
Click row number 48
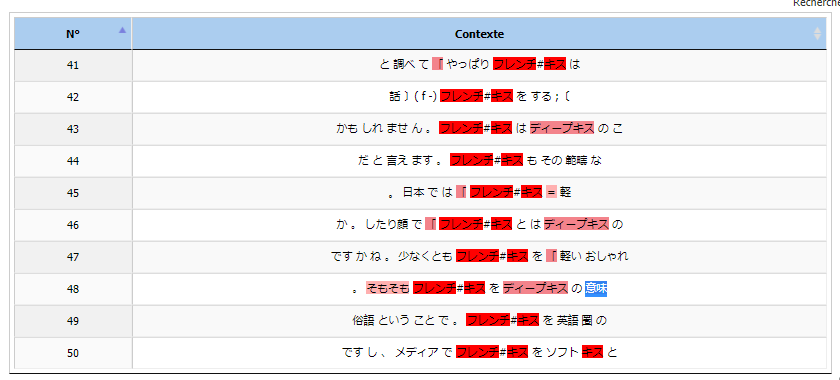(x=73, y=289)
